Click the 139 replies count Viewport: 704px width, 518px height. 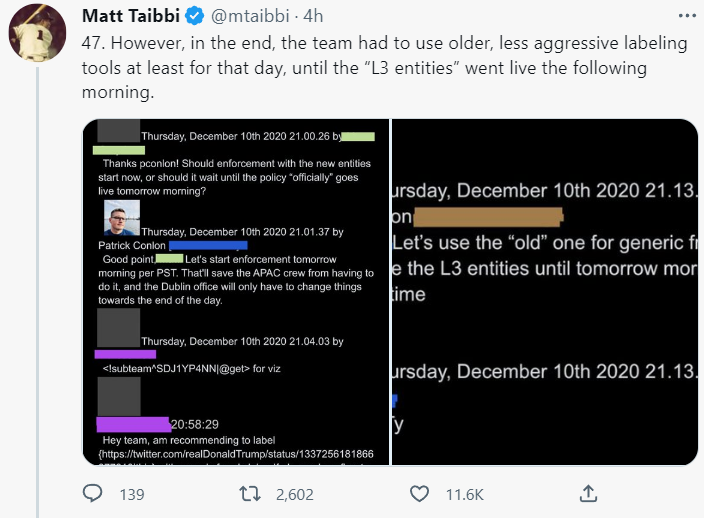(132, 495)
